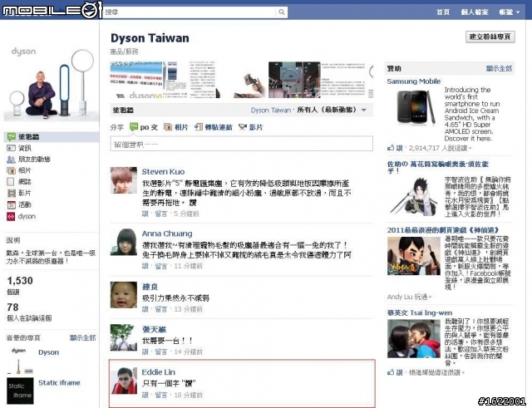
Task: Click 顯示全部 beside 喜愛的專頁
Action: tap(82, 338)
